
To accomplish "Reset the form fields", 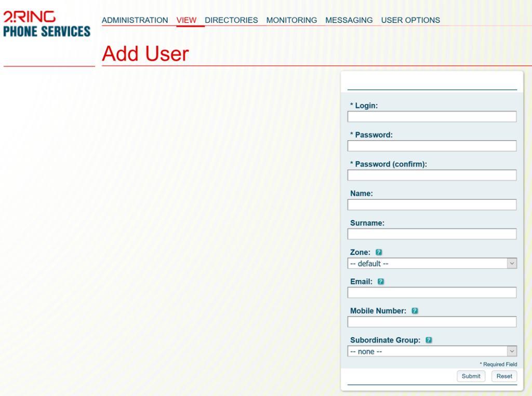I will point(503,376).
